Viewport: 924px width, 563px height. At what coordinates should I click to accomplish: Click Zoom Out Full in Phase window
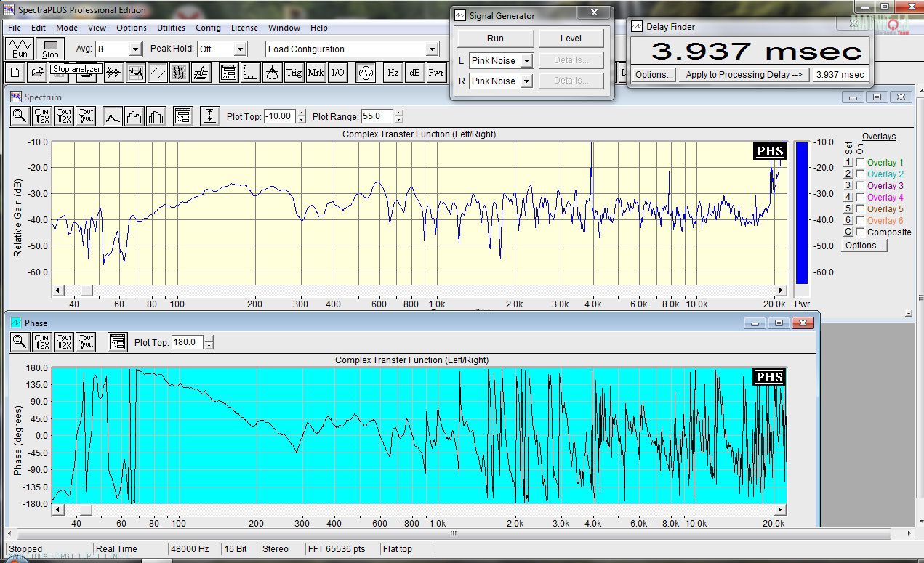pos(86,341)
